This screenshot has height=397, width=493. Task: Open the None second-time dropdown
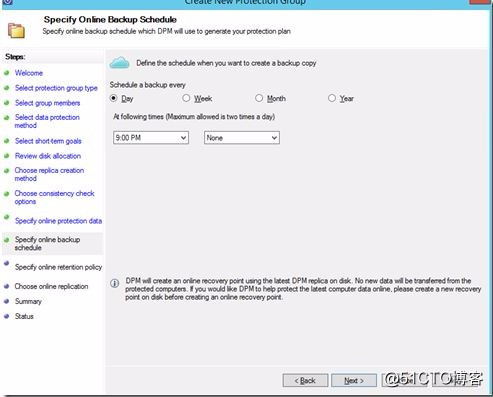coord(242,138)
